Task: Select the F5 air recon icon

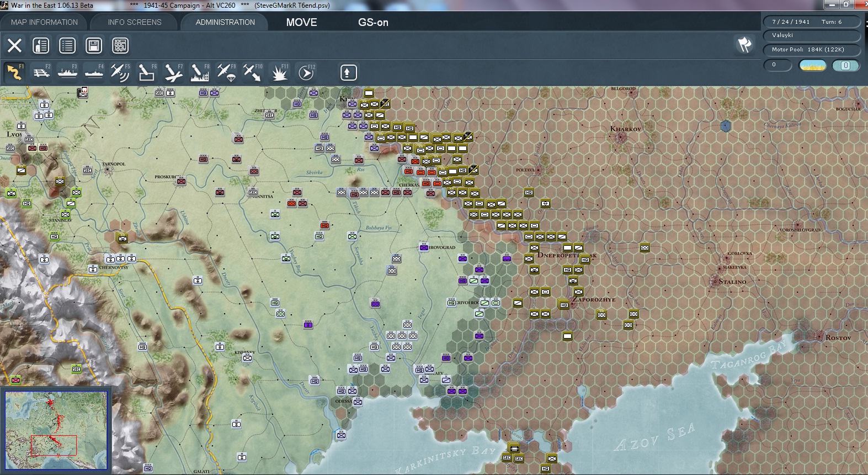Action: click(120, 72)
